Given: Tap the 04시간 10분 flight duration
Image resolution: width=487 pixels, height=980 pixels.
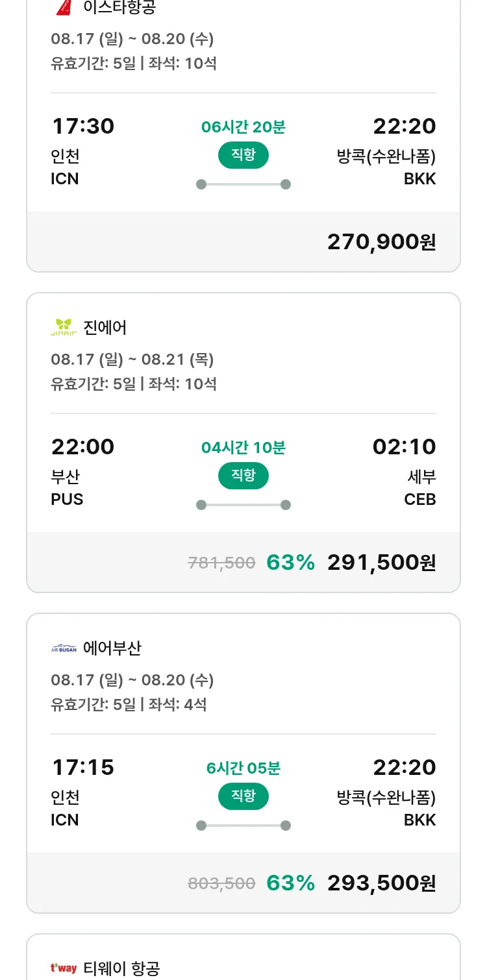Looking at the screenshot, I should [x=243, y=448].
